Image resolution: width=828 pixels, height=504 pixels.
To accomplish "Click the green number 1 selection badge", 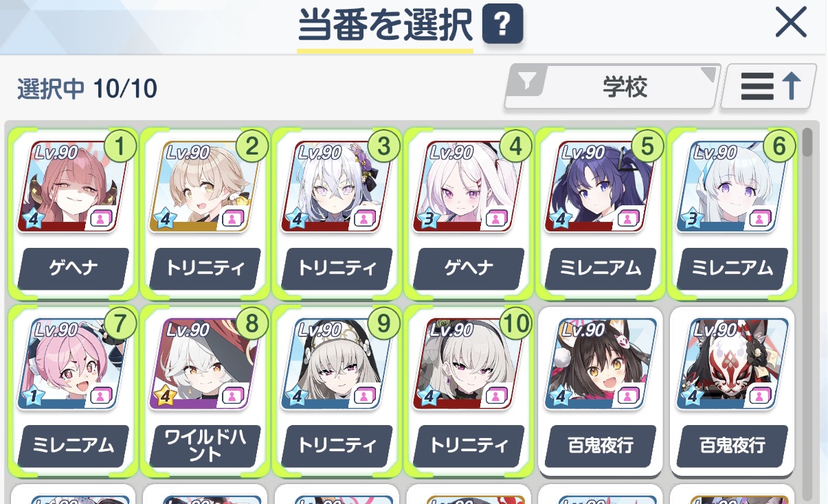I will (x=121, y=146).
